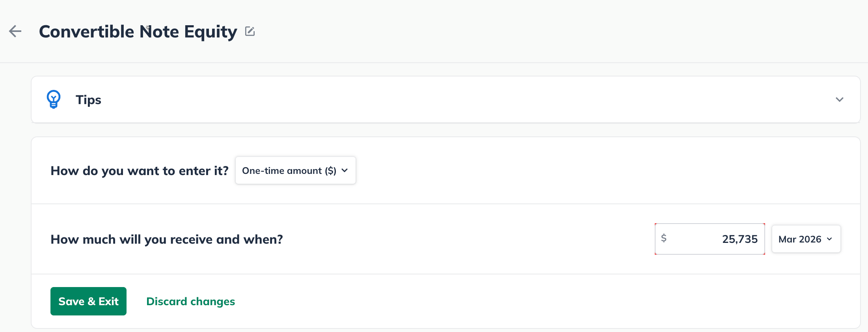
Task: Click the "One-time amount ($)" option text
Action: click(289, 171)
